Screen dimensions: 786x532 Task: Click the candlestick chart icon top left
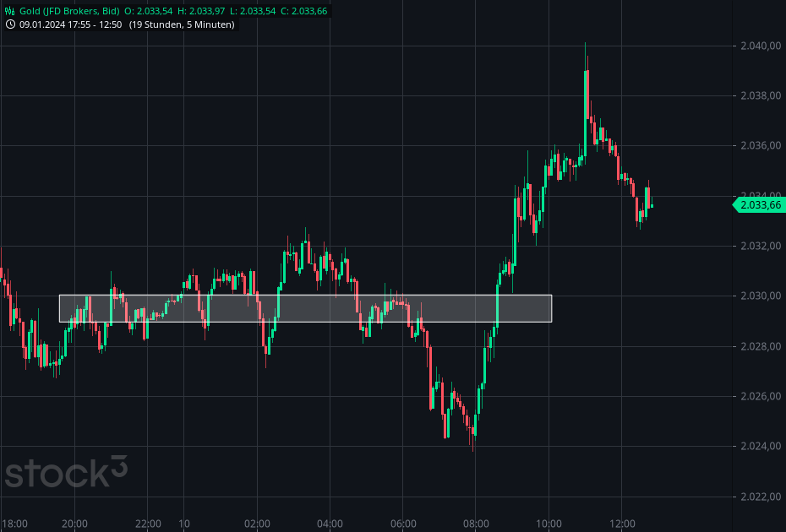9,11
